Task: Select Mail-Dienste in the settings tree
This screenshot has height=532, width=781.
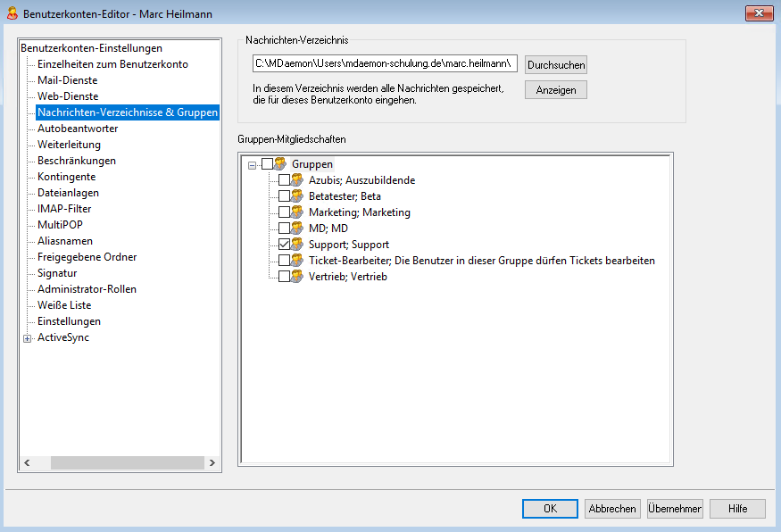Action: pyautogui.click(x=68, y=80)
